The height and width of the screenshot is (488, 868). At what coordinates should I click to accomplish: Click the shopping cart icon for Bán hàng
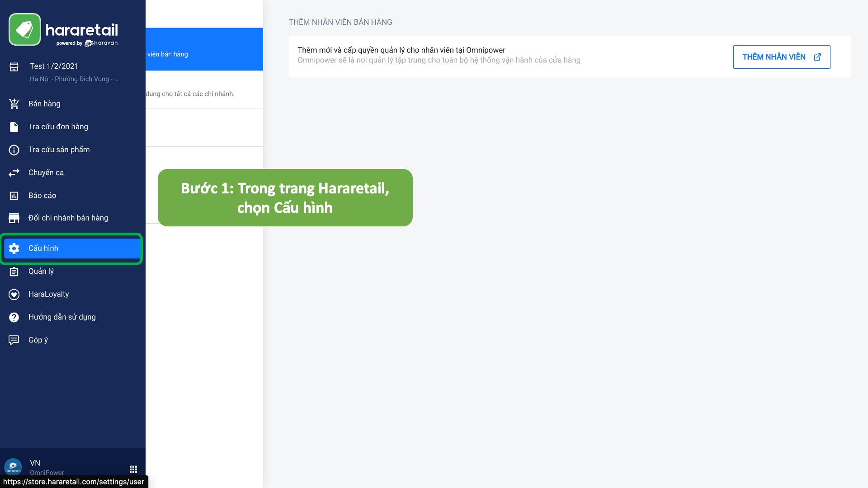click(14, 103)
